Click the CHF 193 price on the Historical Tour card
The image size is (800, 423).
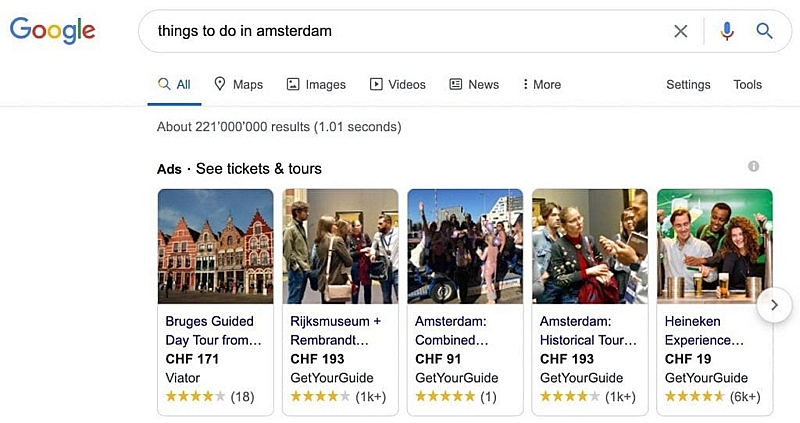coord(567,359)
